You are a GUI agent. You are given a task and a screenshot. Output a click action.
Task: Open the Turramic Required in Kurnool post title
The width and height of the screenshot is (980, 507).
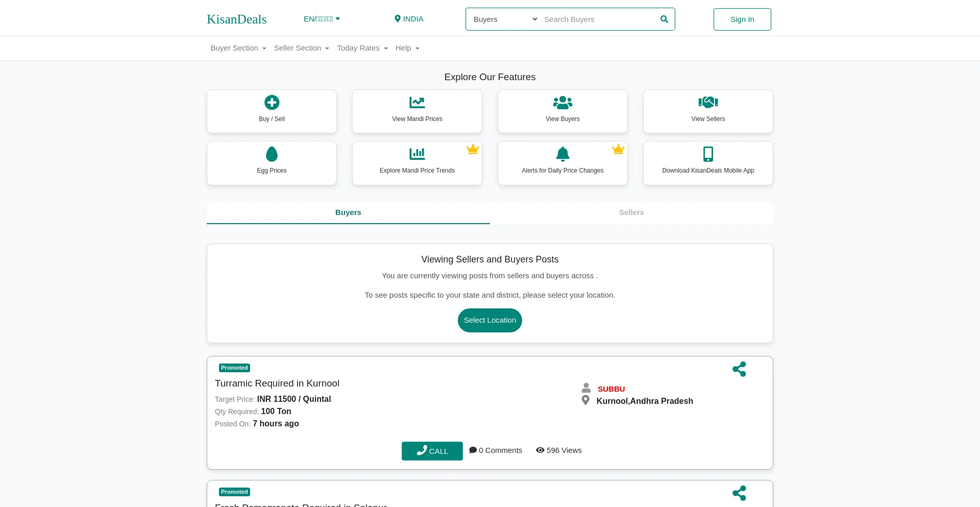coord(277,383)
